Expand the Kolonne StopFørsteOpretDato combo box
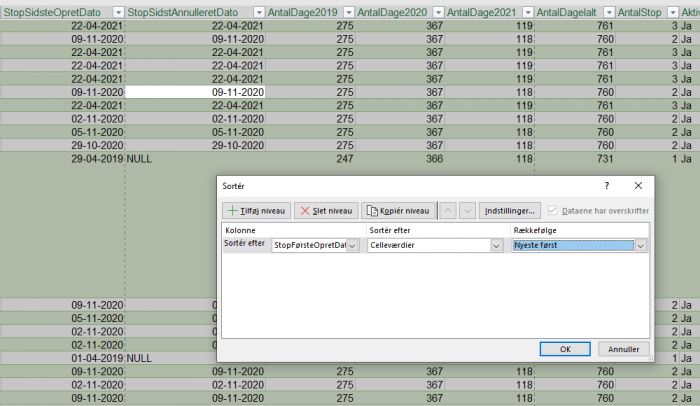 click(x=352, y=245)
